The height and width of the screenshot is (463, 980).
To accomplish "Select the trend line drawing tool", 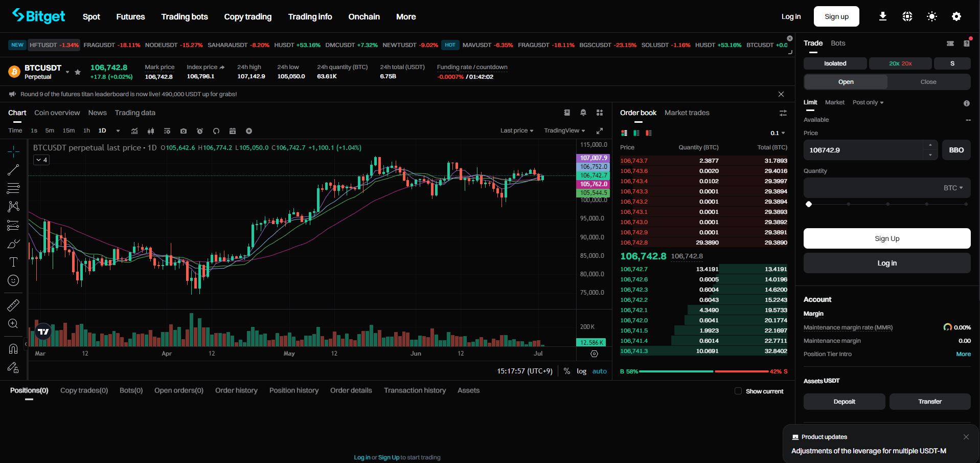I will (x=13, y=169).
